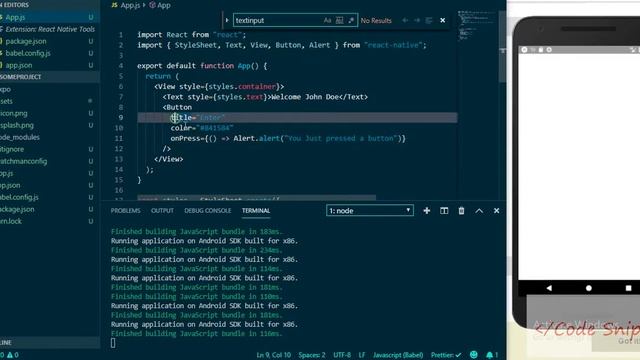Tap Recents button on Android emulator

[629, 288]
